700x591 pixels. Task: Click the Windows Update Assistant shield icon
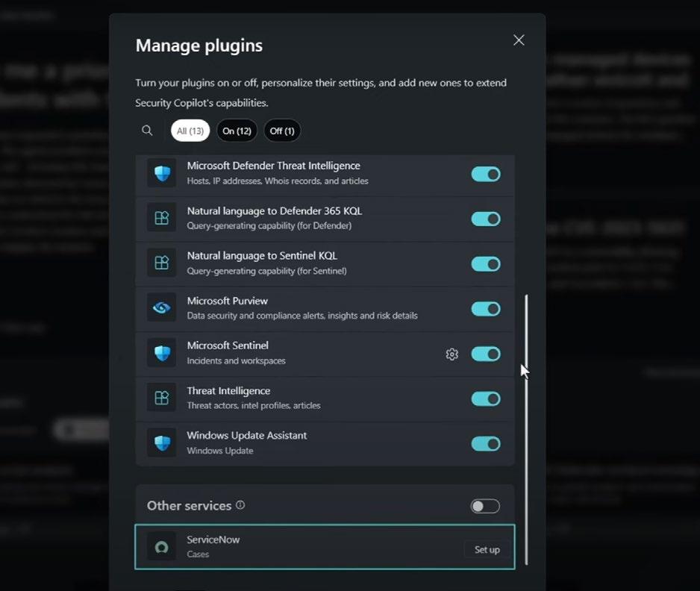162,443
